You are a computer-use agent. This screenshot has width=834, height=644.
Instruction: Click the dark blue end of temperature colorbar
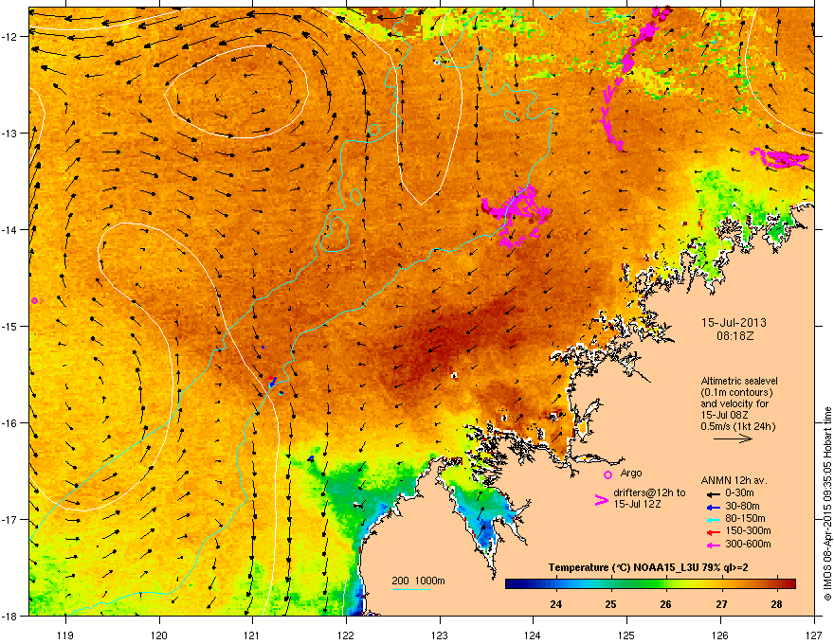(x=512, y=584)
